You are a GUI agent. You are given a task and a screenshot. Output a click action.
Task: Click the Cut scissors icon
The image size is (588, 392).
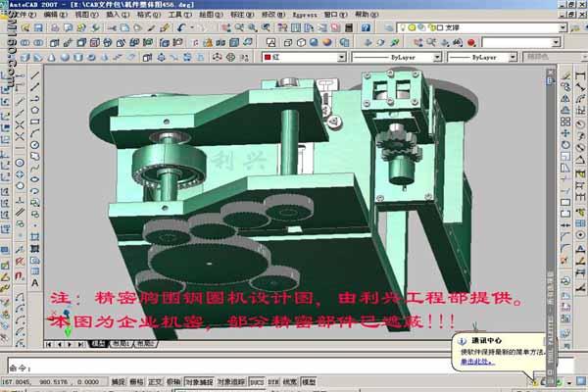[x=112, y=27]
